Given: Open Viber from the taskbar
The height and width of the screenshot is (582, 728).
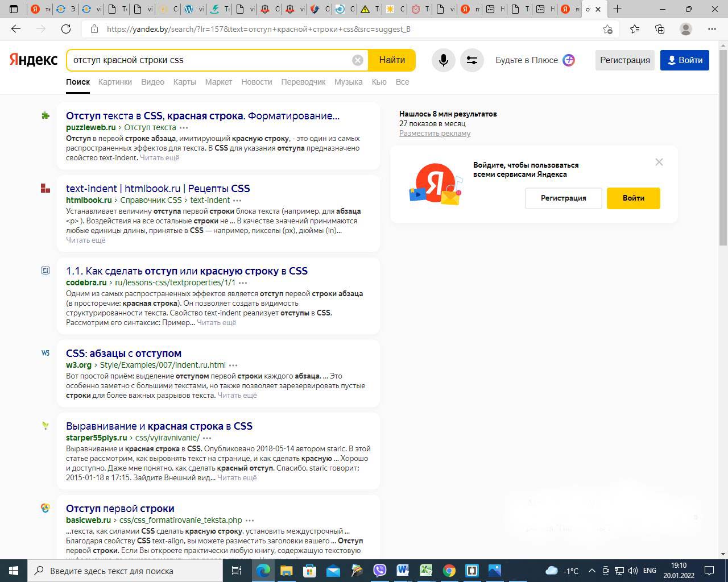Looking at the screenshot, I should [379, 570].
